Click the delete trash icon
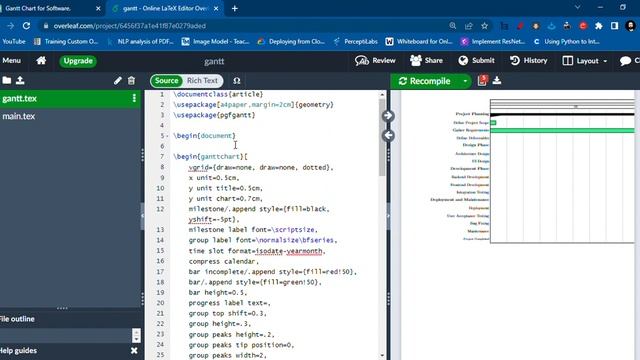The width and height of the screenshot is (640, 360). [131, 80]
